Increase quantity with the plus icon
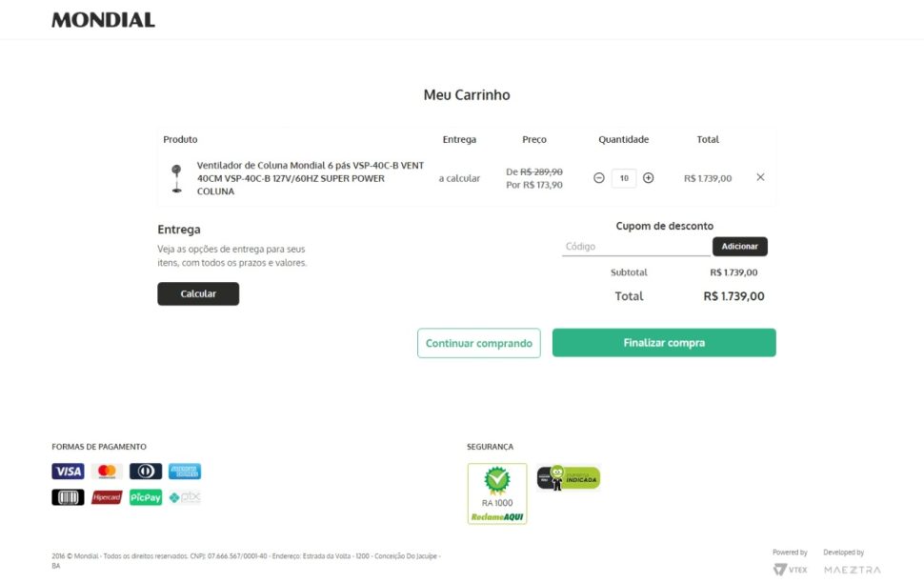 648,178
